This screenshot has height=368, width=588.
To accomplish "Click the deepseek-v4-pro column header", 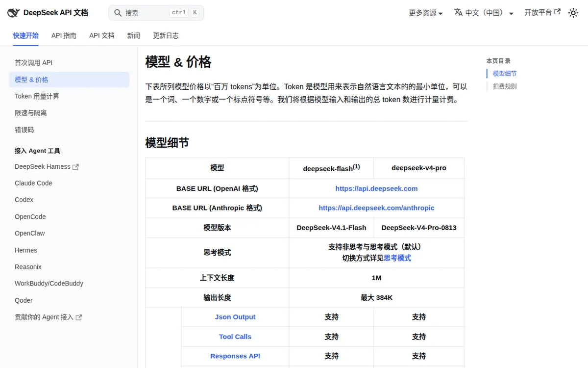I will [419, 168].
